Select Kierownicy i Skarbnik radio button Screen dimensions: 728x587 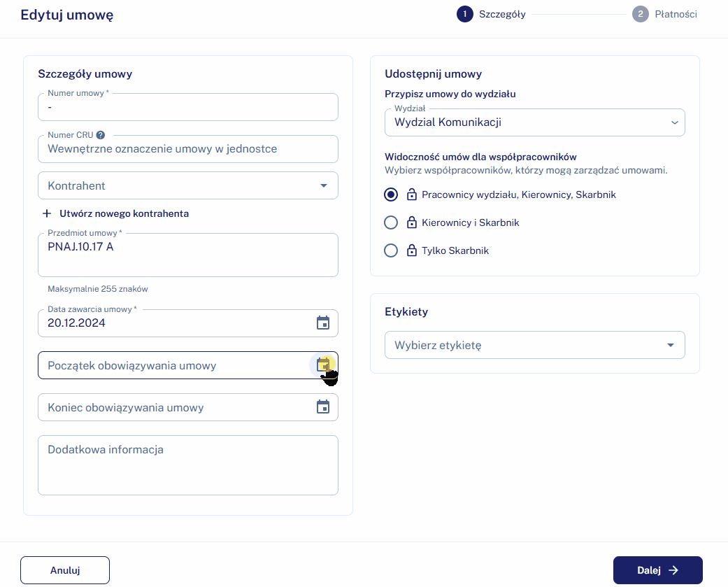click(x=392, y=222)
